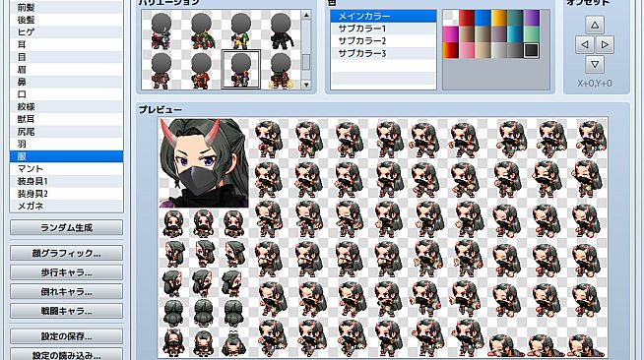Click the currently boxed purple outfit variation

click(240, 70)
